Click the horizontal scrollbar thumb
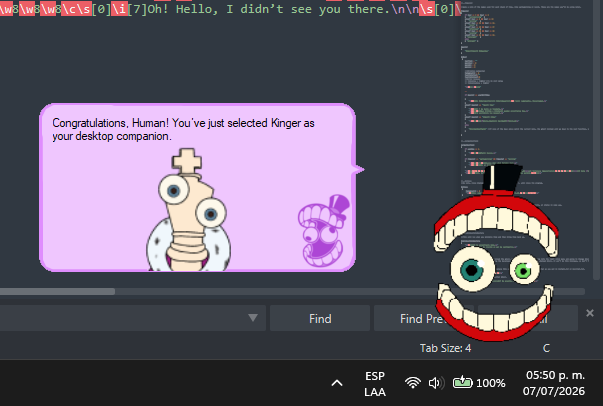This screenshot has width=603, height=406. coord(57,291)
